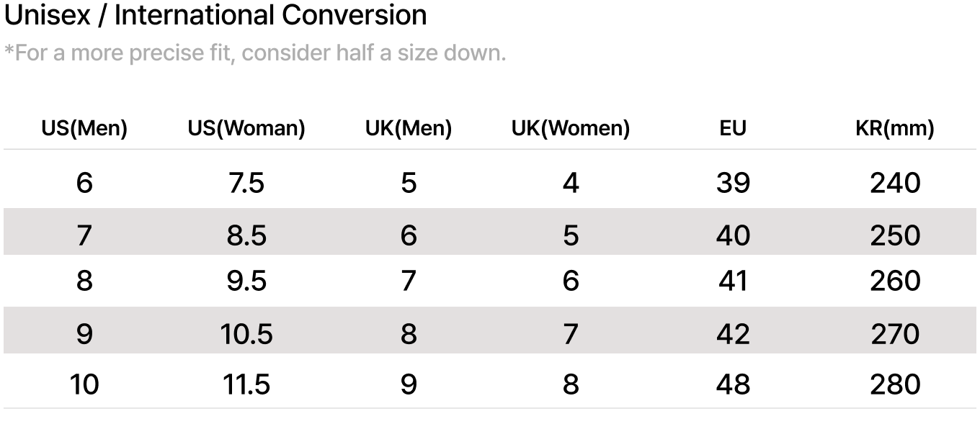Select US Men size 6 cell
Image resolution: width=980 pixels, height=442 pixels.
click(x=84, y=184)
